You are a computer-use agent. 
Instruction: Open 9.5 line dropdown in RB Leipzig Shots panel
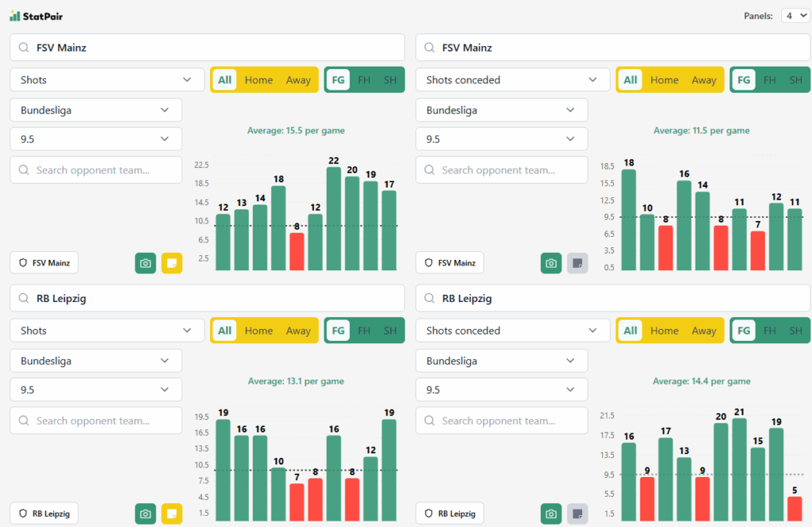(x=96, y=389)
